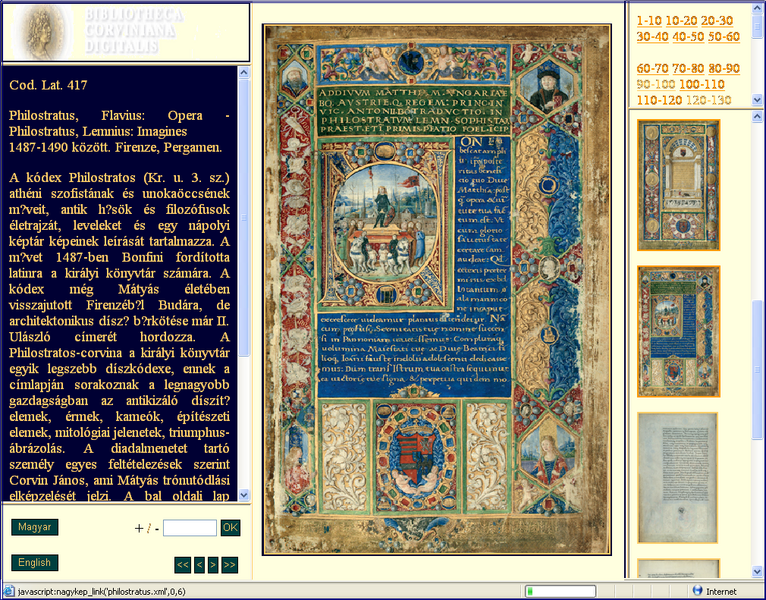Click the page loading progress bar

(x=560, y=592)
